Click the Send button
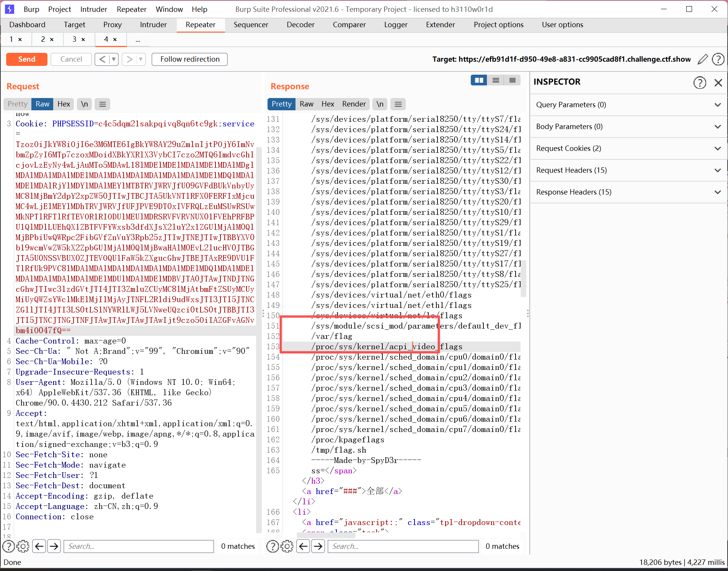Screen dimensions: 728x571 pyautogui.click(x=27, y=59)
